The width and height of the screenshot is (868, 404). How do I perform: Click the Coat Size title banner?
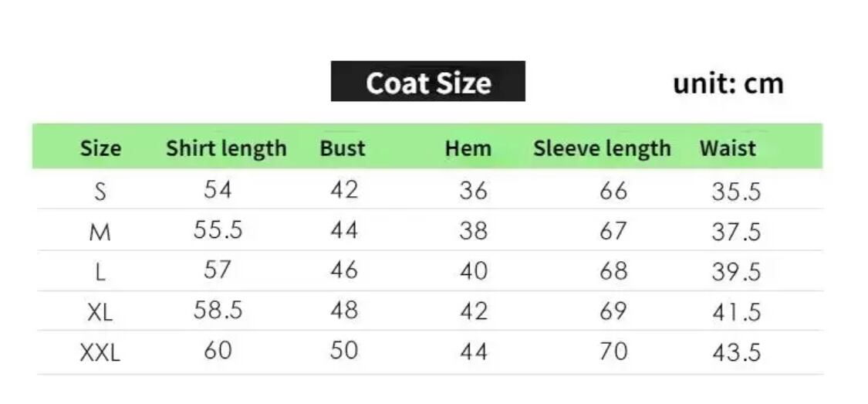coord(427,82)
